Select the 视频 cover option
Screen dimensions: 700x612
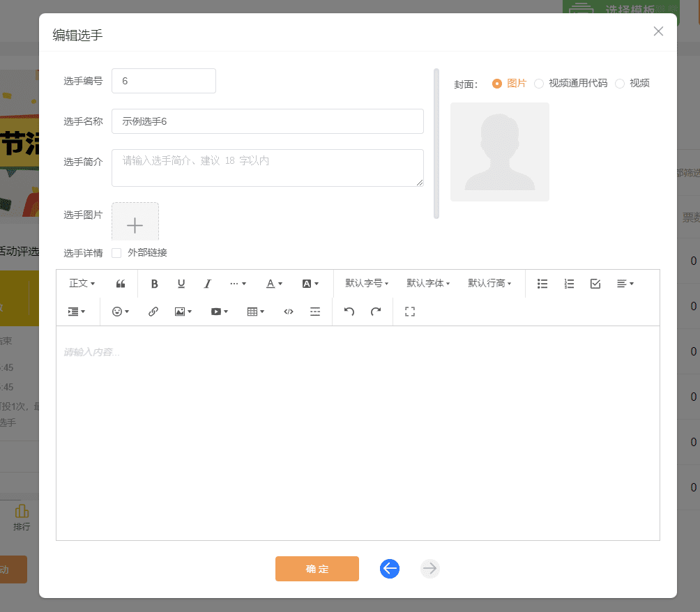coord(620,83)
